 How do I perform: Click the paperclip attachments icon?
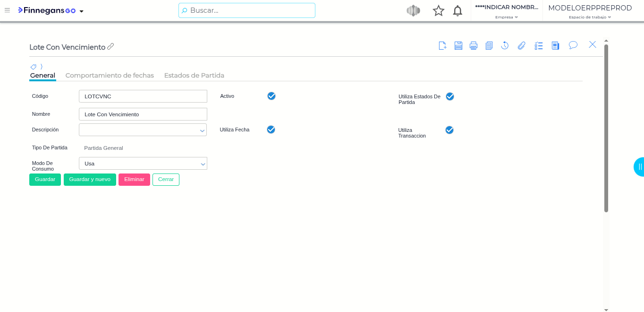click(x=521, y=45)
